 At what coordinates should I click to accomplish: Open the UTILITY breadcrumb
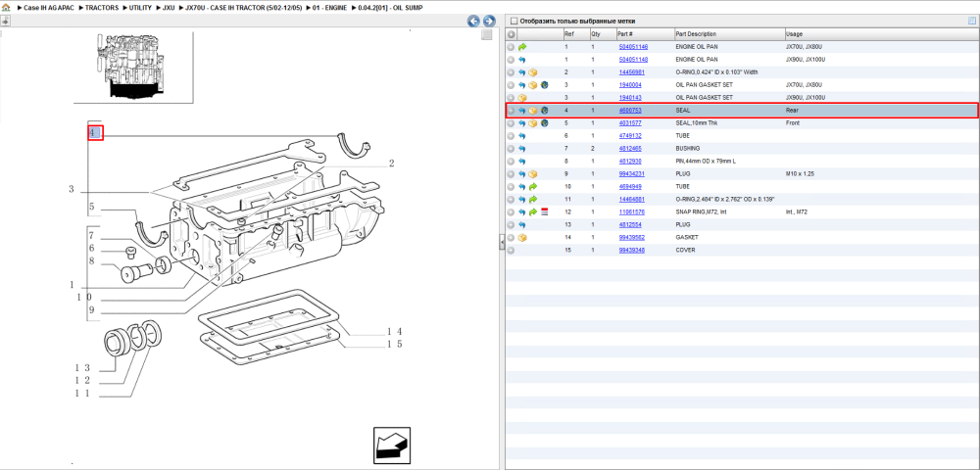coord(140,8)
